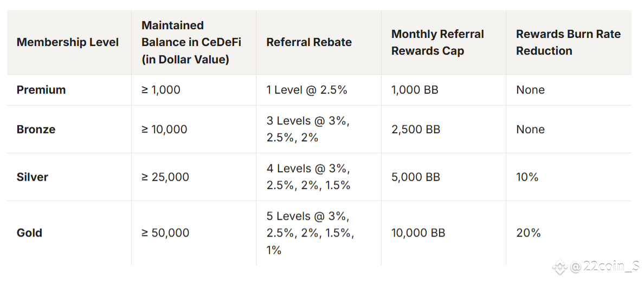Select the Bronze membership row label
Screen dimensions: 644x281
coord(36,129)
